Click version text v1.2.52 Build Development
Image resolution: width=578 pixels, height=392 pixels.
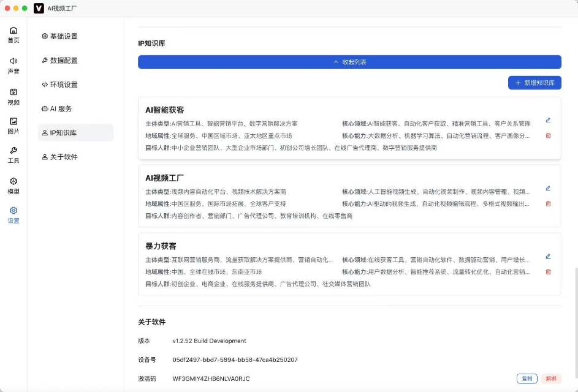[209, 341]
